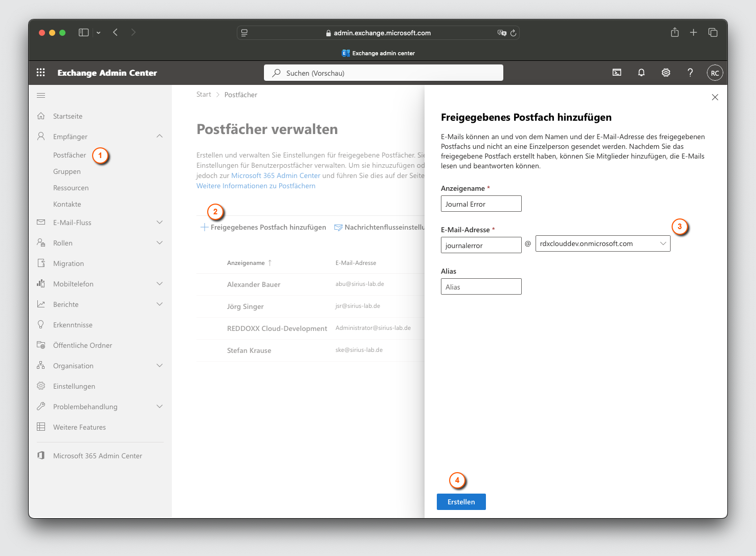Show Safari tab overview

pyautogui.click(x=713, y=32)
